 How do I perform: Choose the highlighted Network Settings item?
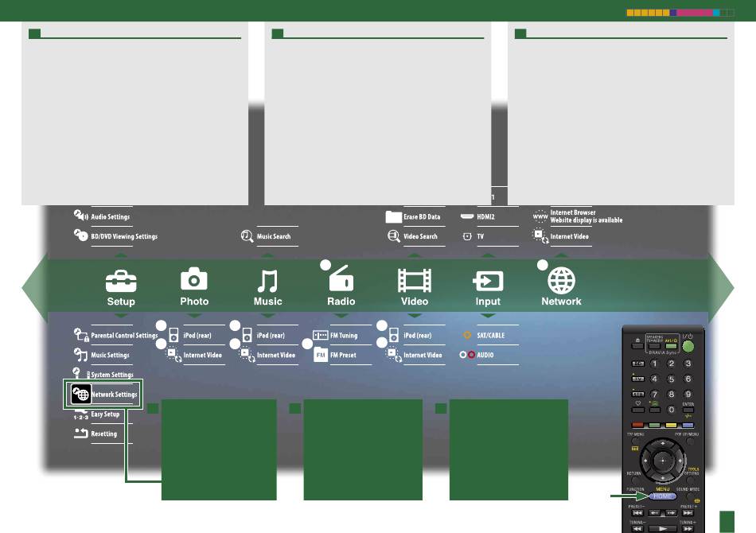coord(103,395)
